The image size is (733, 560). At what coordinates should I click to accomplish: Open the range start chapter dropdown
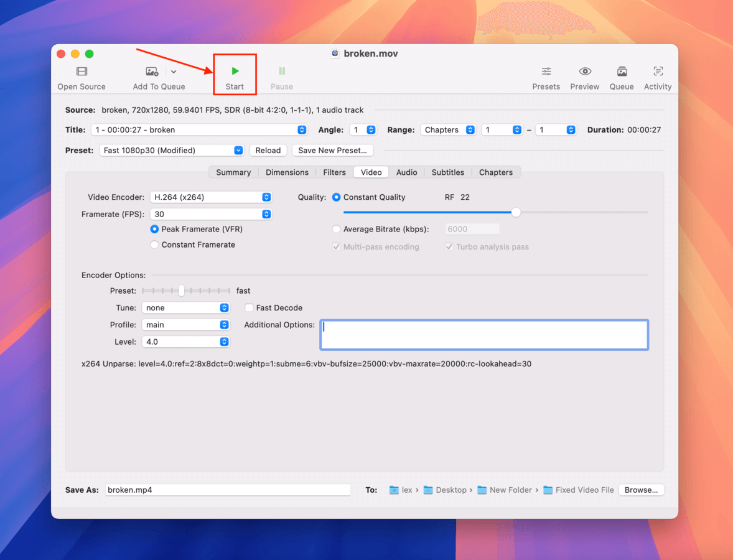(502, 130)
